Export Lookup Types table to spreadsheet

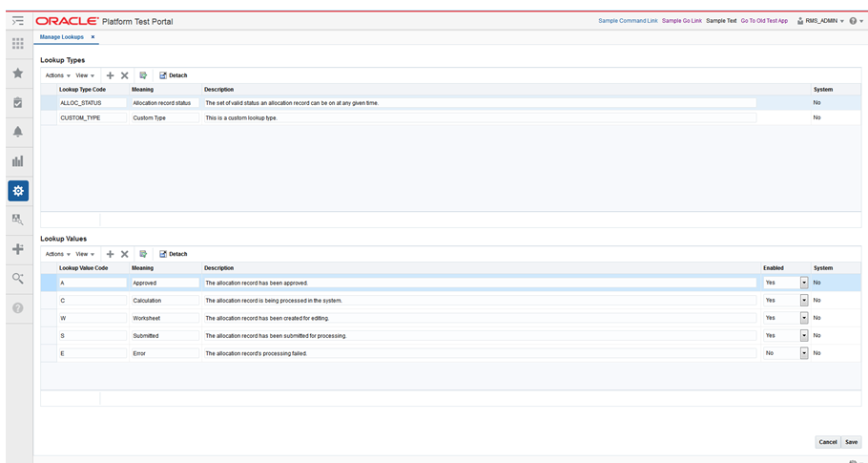143,75
